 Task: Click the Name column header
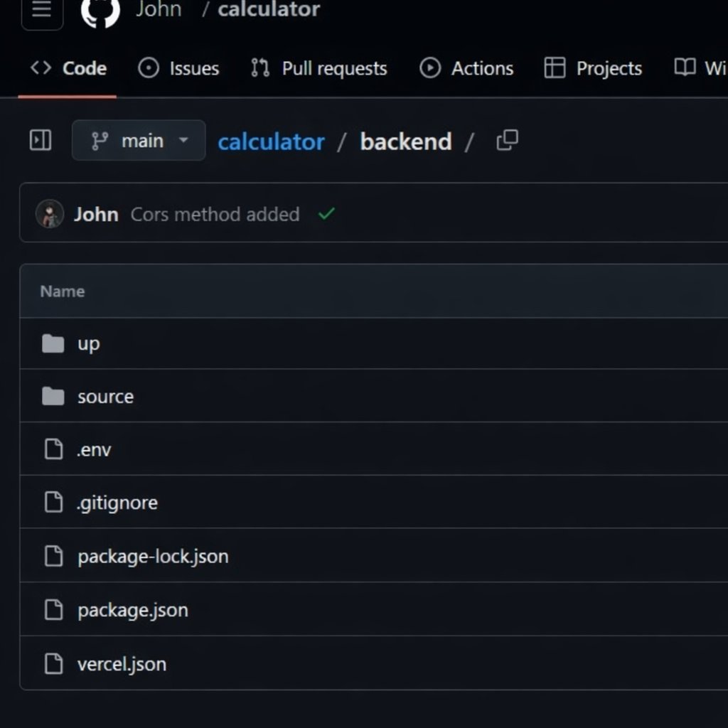tap(63, 291)
